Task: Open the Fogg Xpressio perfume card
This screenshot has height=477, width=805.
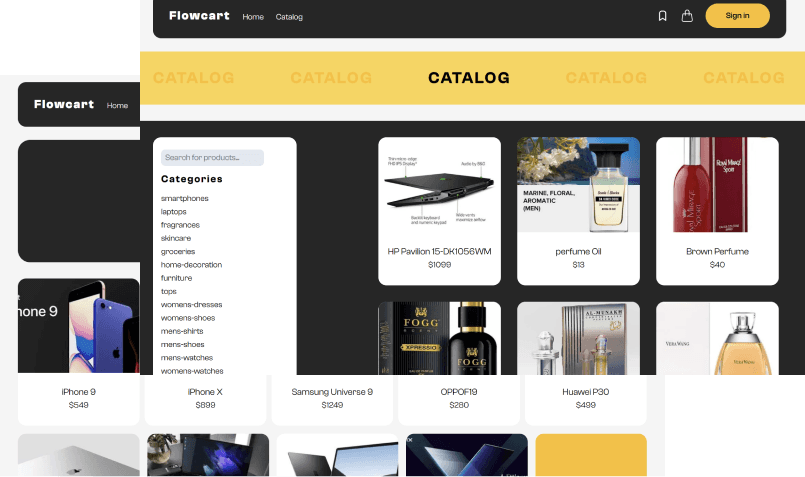Action: 439,338
